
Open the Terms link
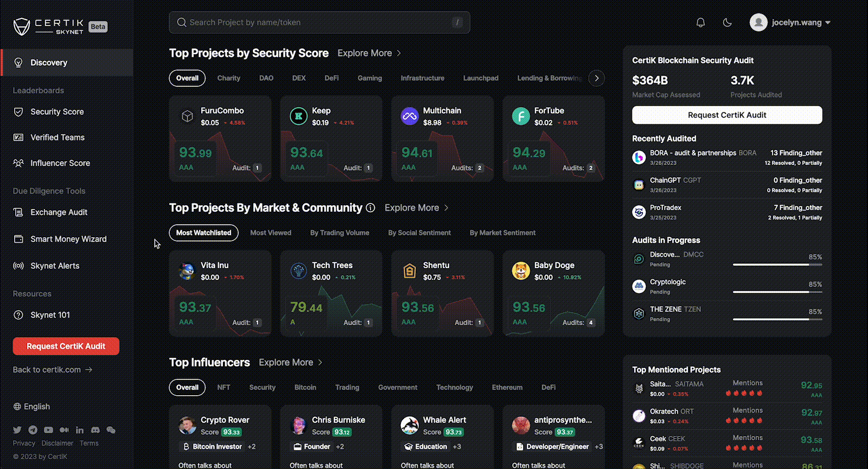click(x=89, y=443)
